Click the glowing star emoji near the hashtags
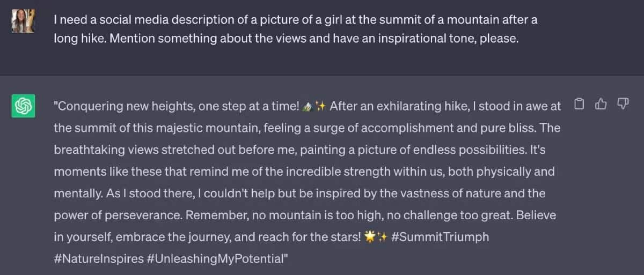This screenshot has width=644, height=275. [x=369, y=236]
